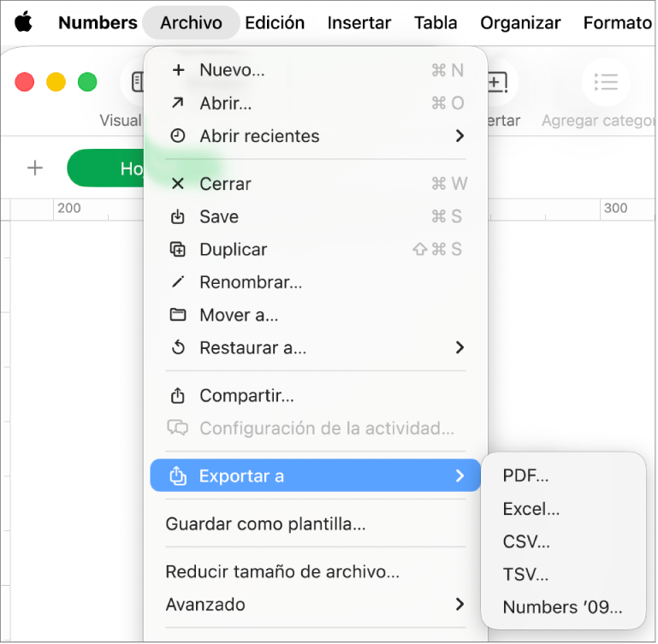Viewport: 658px width, 644px height.
Task: Choose Cerrar from the menu
Action: tap(316, 184)
